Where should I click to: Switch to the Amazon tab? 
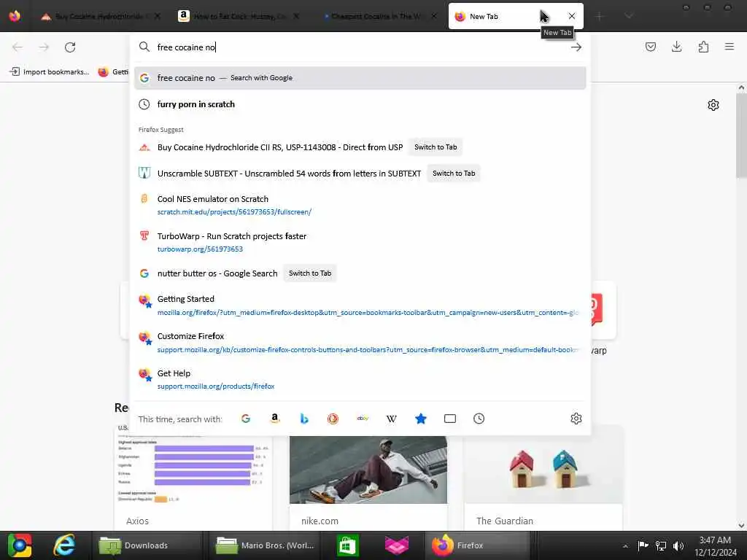point(239,16)
